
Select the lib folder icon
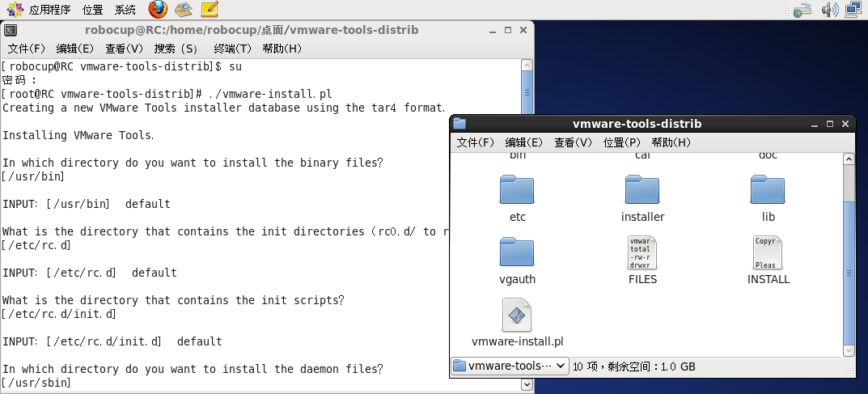pyautogui.click(x=768, y=190)
